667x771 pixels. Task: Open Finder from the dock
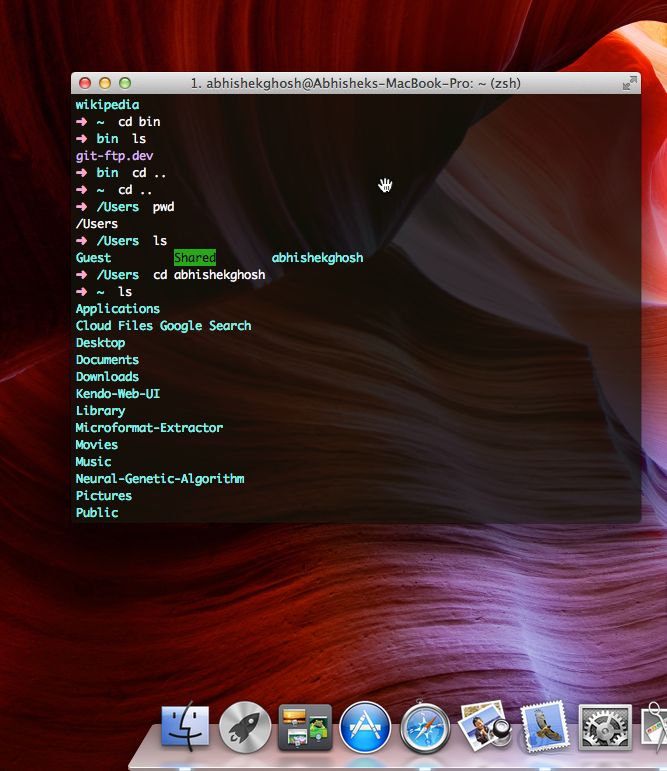point(185,727)
